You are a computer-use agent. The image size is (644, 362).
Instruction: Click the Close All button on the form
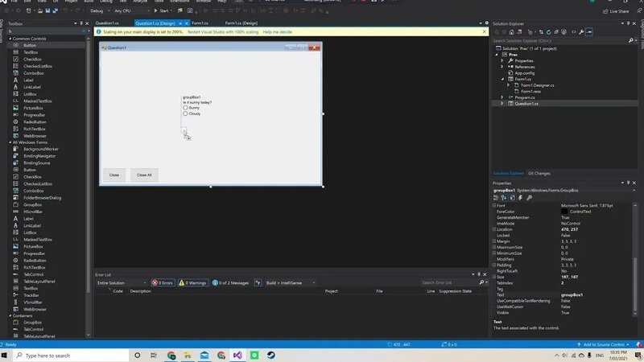click(144, 175)
